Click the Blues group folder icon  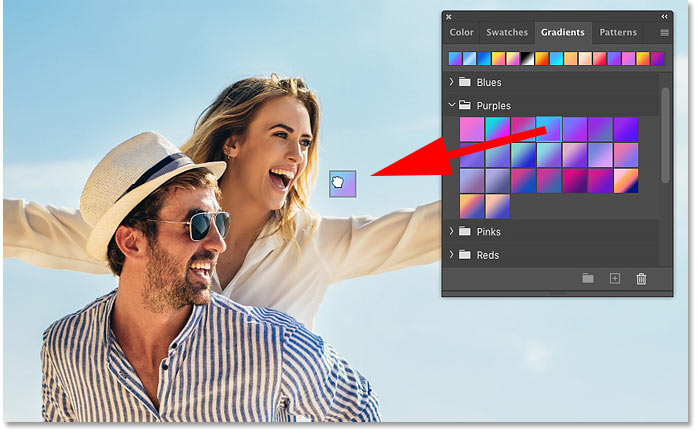click(x=465, y=82)
